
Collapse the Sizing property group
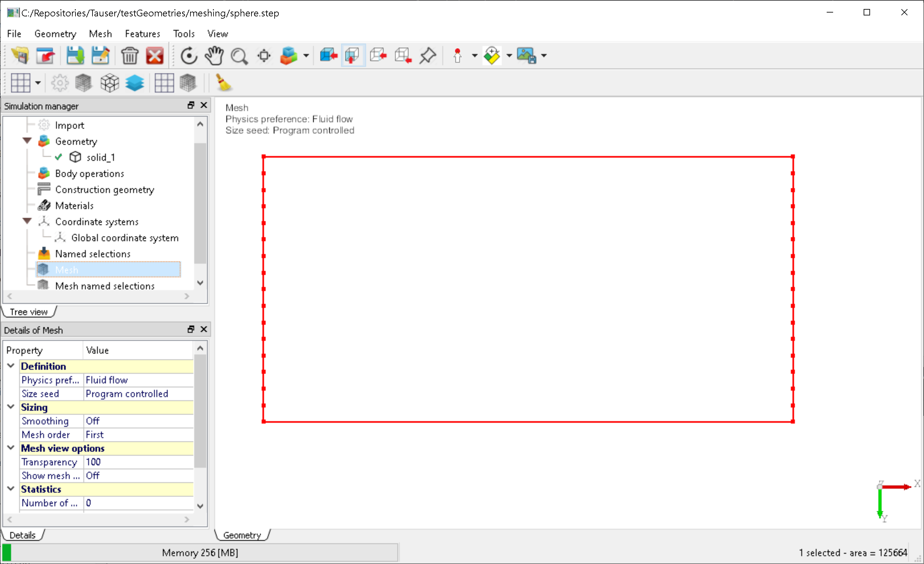11,407
